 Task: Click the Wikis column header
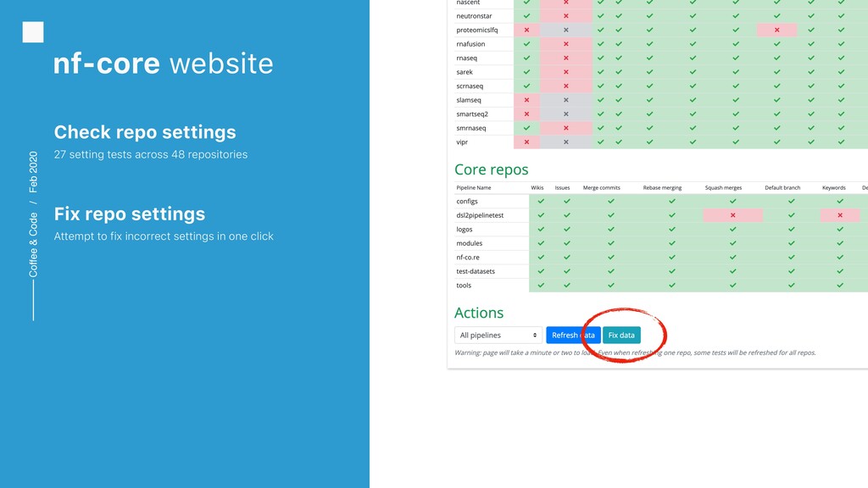[537, 187]
